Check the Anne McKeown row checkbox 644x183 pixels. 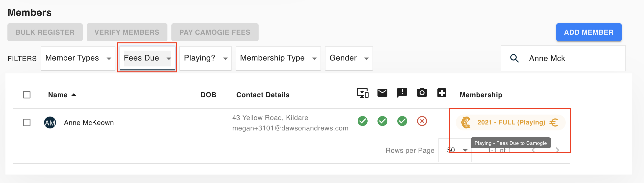click(x=27, y=123)
